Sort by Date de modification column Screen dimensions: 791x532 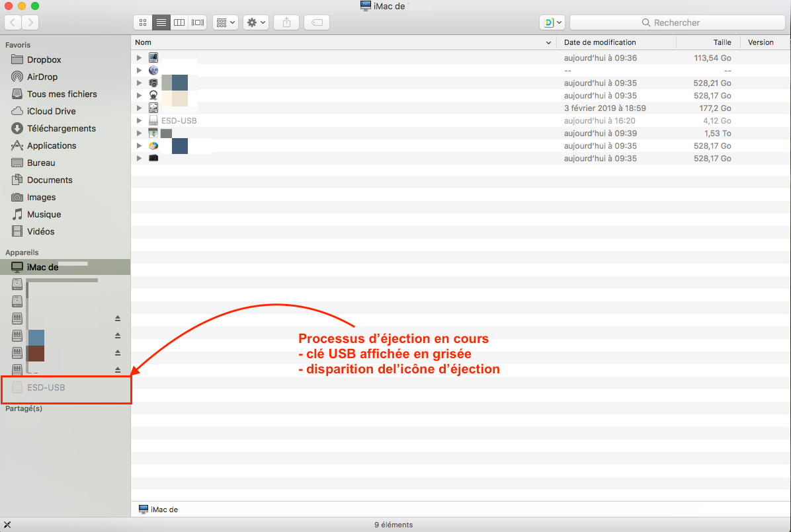pos(600,42)
